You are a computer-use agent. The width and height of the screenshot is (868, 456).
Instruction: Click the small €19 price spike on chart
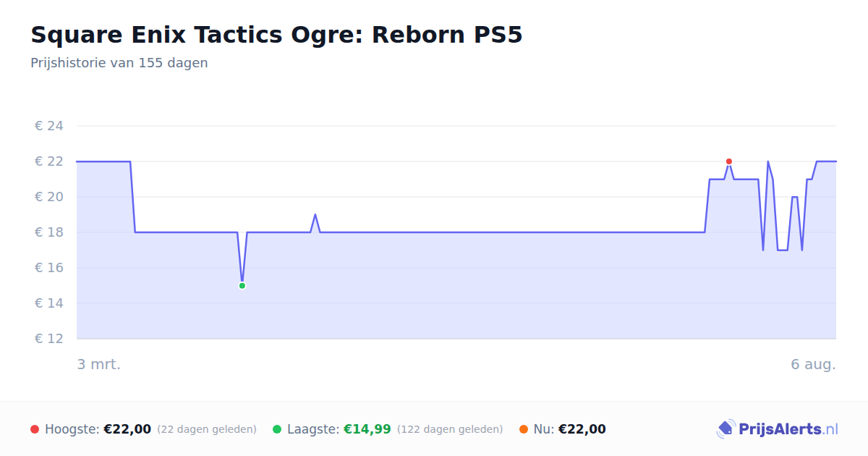[315, 215]
